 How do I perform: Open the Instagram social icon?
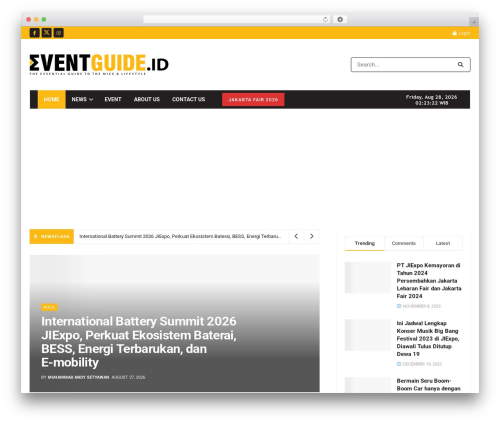59,33
